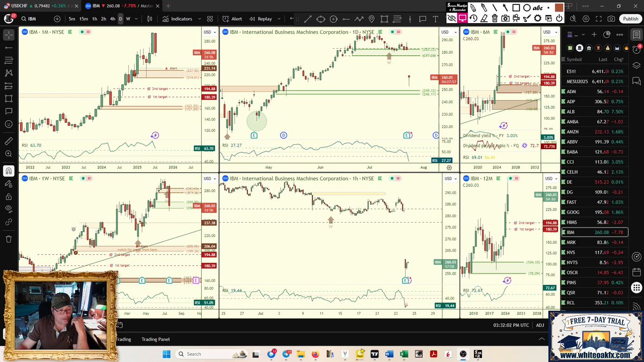Select Screen Marker eraser tool
644x362 pixels.
coord(484,18)
